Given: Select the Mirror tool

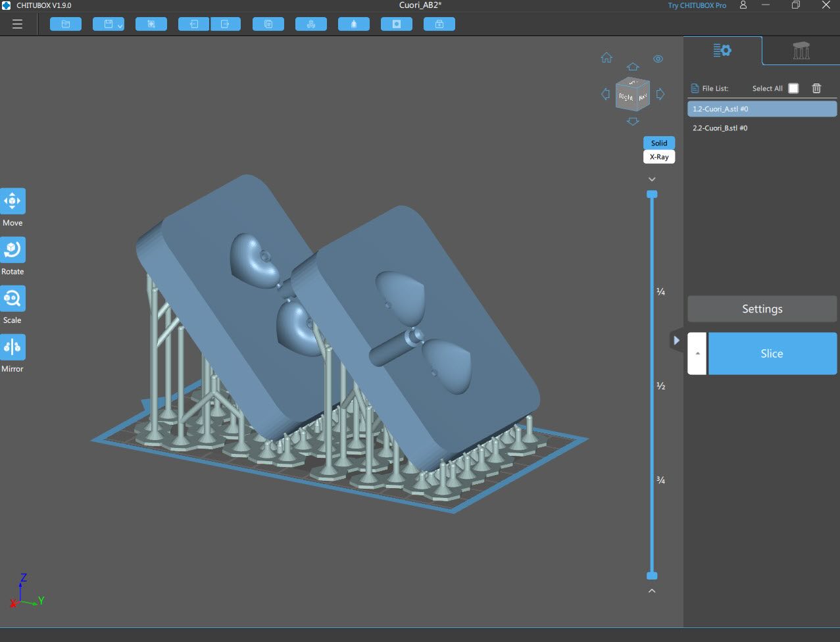Looking at the screenshot, I should point(12,347).
